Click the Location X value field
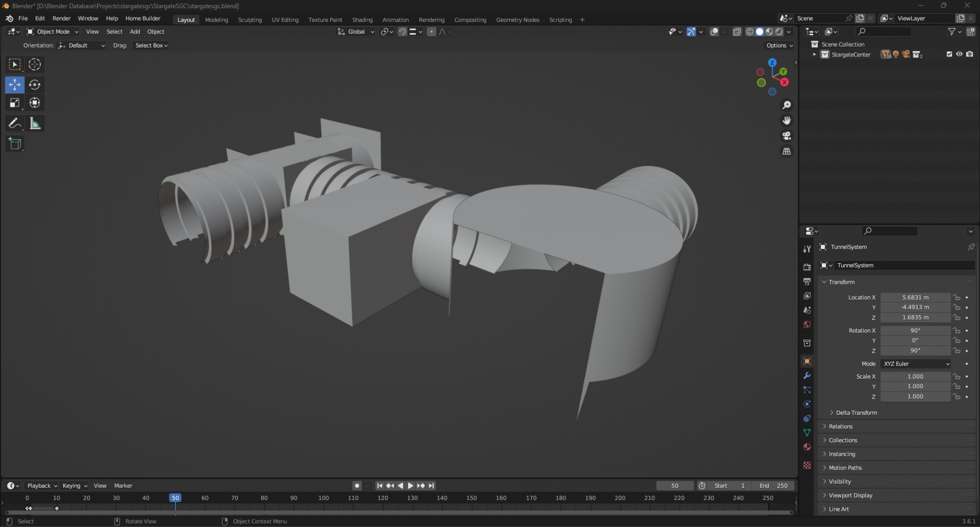The image size is (980, 527). pos(915,297)
